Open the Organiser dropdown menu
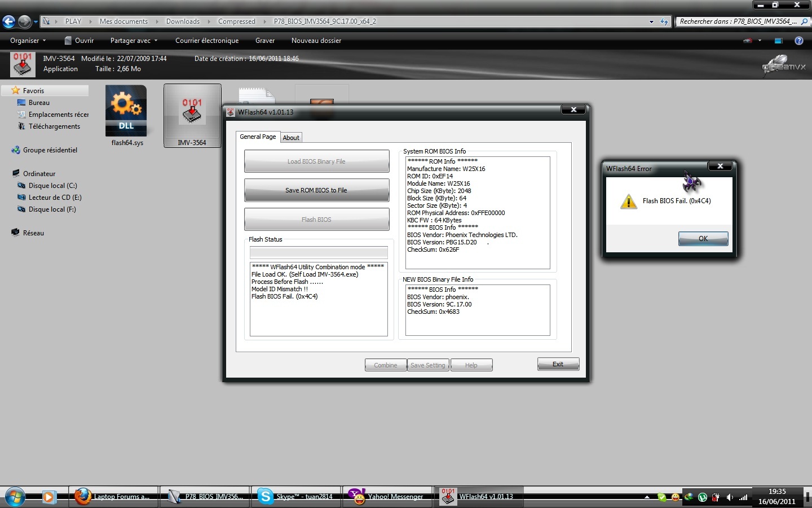This screenshot has width=812, height=508. (x=28, y=41)
